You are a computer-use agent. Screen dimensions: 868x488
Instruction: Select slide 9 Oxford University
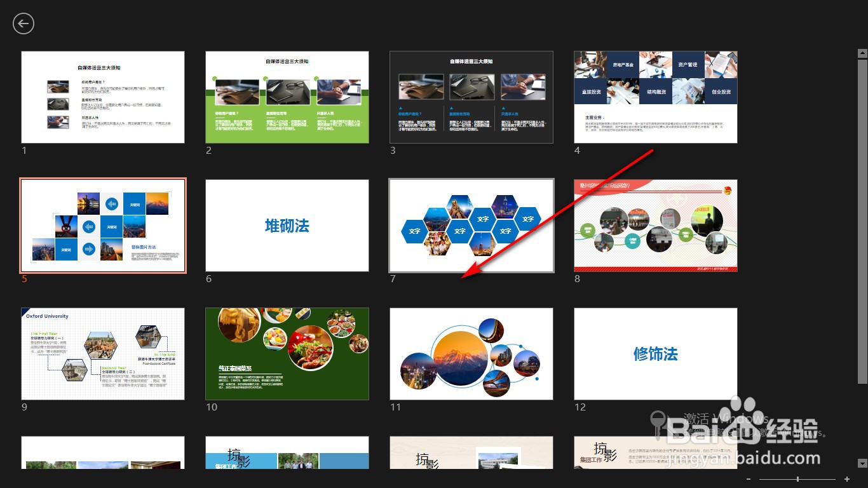[103, 354]
